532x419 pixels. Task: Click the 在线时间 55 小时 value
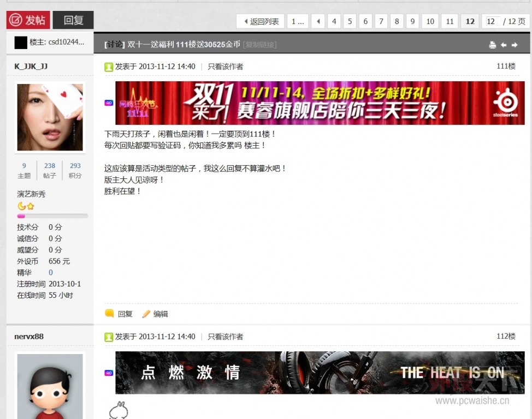[61, 295]
